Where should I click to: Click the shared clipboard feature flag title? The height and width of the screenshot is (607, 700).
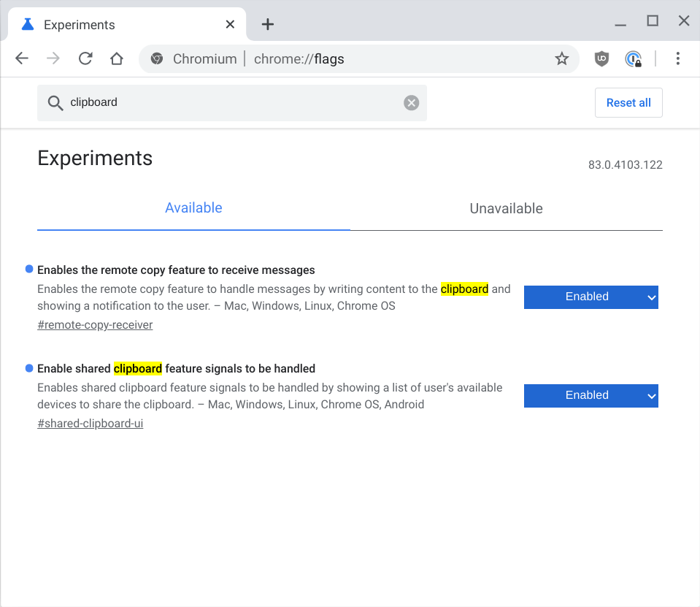(177, 369)
